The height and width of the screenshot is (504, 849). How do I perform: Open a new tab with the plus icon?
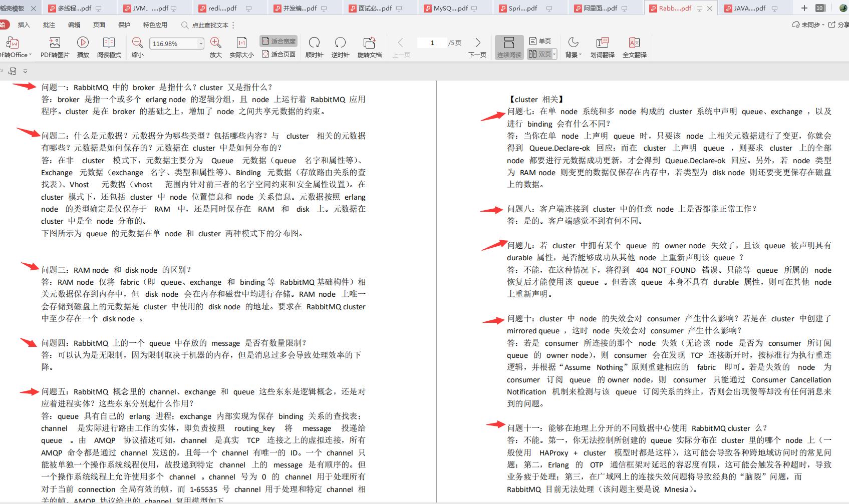804,8
